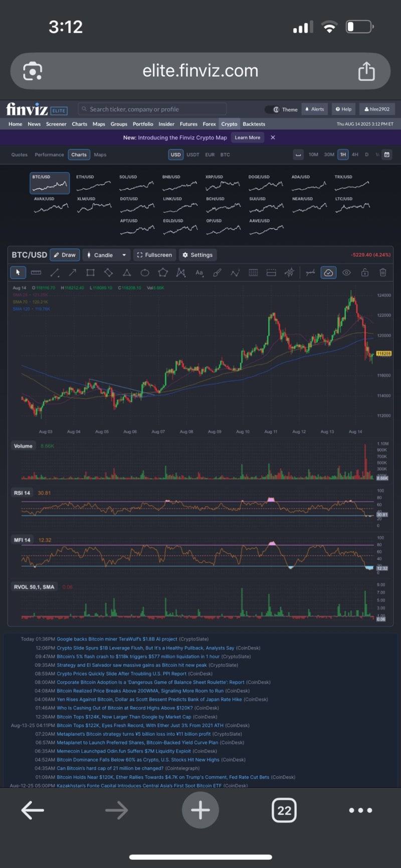Image resolution: width=401 pixels, height=868 pixels.
Task: Select the trend line drawing tool
Action: click(54, 273)
